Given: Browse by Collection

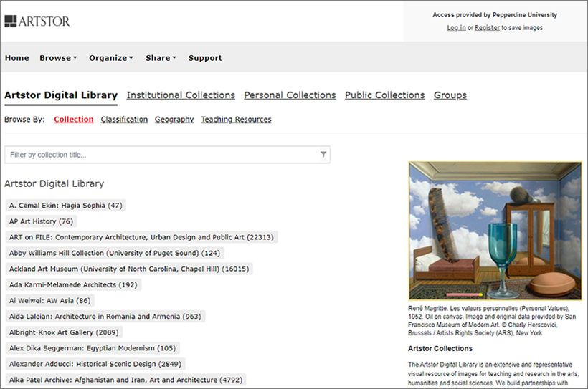Looking at the screenshot, I should [x=73, y=119].
